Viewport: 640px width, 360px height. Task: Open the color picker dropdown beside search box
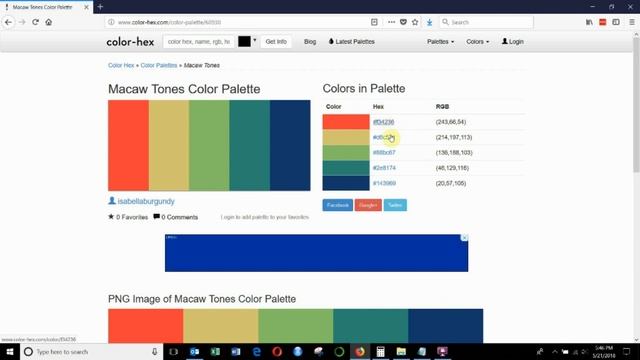click(x=255, y=40)
